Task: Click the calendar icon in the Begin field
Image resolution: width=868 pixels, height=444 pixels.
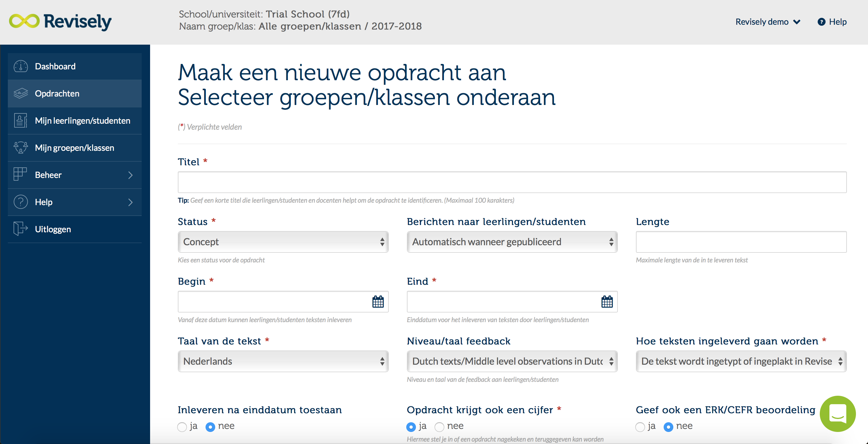Action: click(378, 302)
